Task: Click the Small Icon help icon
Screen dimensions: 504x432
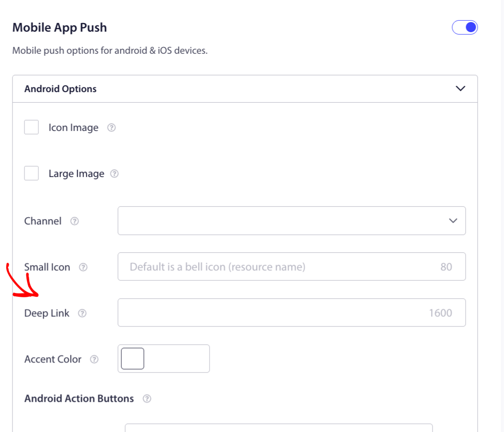Action: [83, 267]
